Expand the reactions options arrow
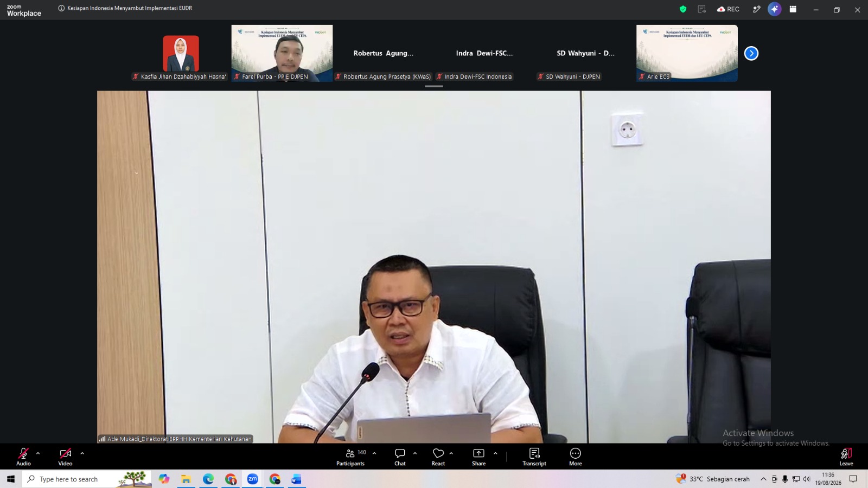Viewport: 868px width, 488px height. click(x=451, y=453)
